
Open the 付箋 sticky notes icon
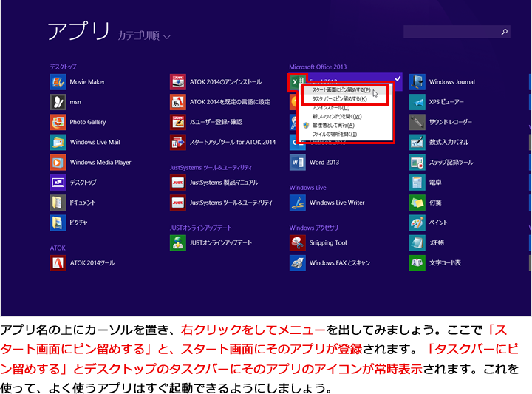tap(417, 203)
